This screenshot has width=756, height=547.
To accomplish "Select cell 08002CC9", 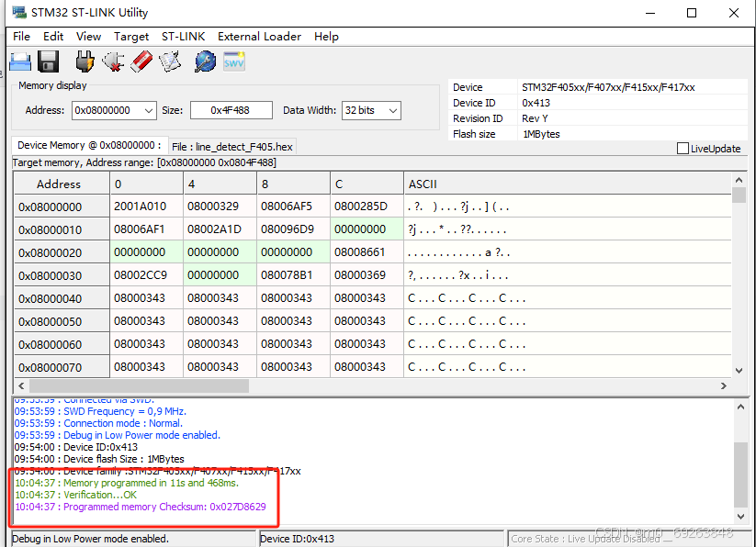I will tap(147, 275).
